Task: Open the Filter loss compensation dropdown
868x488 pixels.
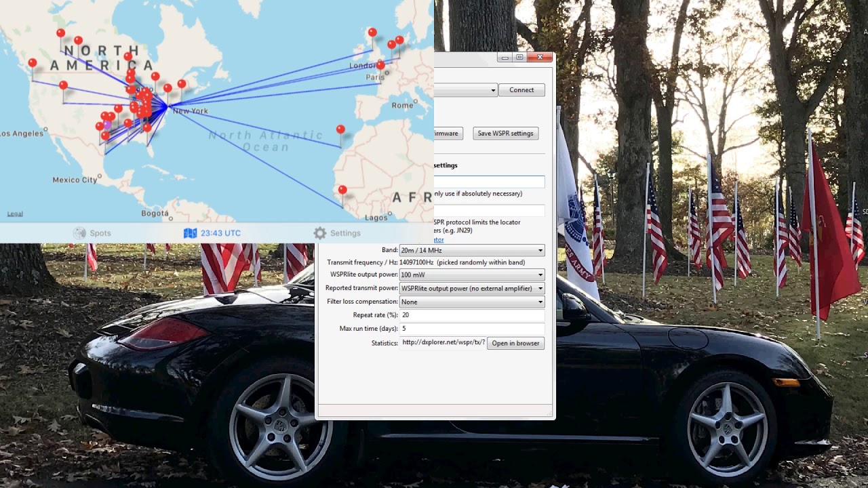Action: pyautogui.click(x=472, y=302)
